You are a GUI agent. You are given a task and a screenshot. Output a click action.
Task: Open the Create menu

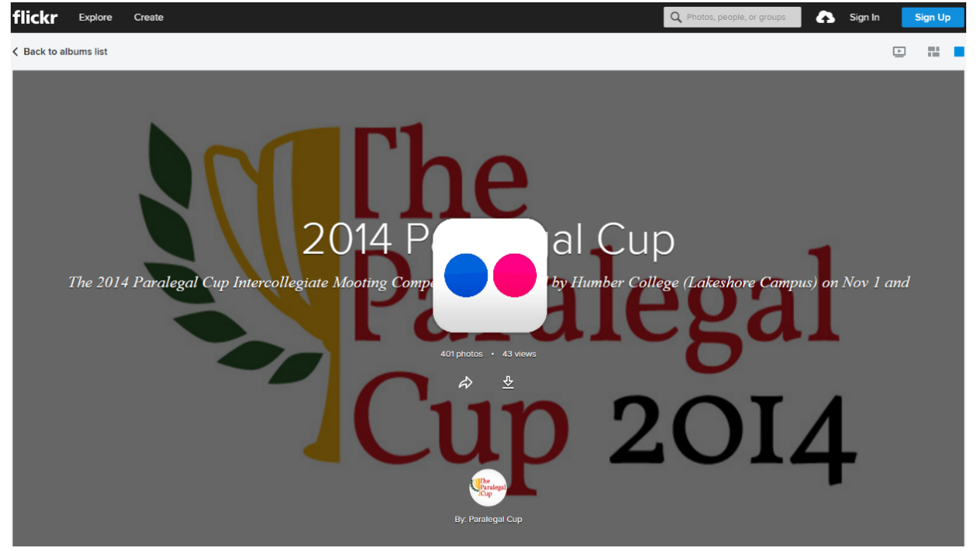pyautogui.click(x=149, y=17)
